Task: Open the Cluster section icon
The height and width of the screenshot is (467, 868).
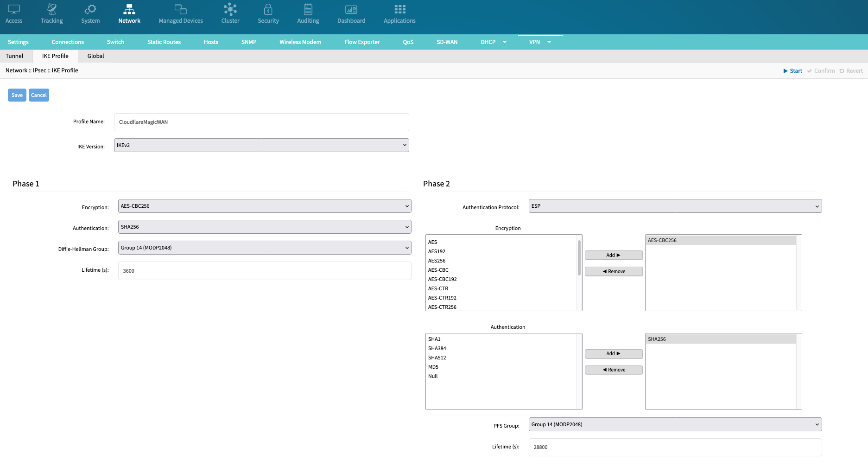Action: (230, 9)
